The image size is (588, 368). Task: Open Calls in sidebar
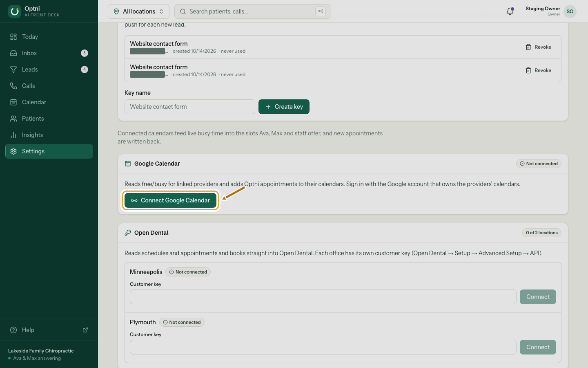coord(49,86)
